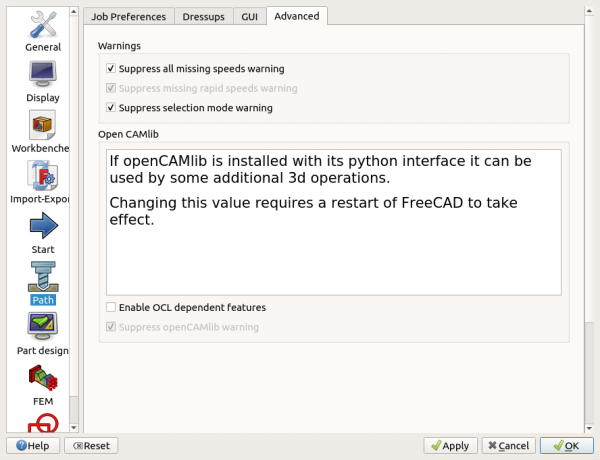Open the General preferences category
Image resolution: width=600 pixels, height=460 pixels.
click(42, 31)
